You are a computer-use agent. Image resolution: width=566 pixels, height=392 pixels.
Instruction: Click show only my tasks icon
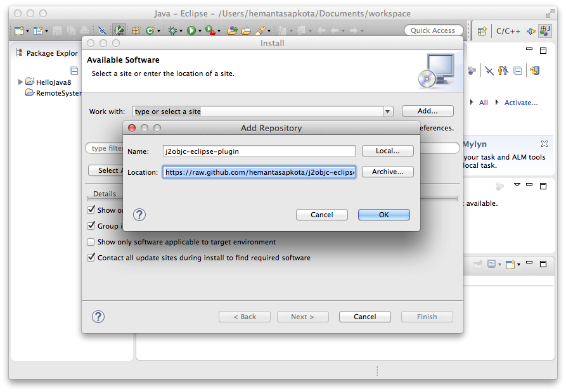point(503,71)
